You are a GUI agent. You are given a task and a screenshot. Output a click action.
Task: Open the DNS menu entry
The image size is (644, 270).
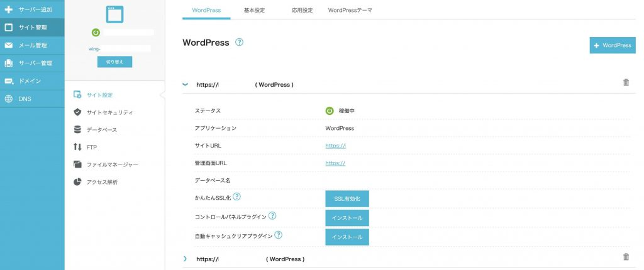pyautogui.click(x=32, y=99)
